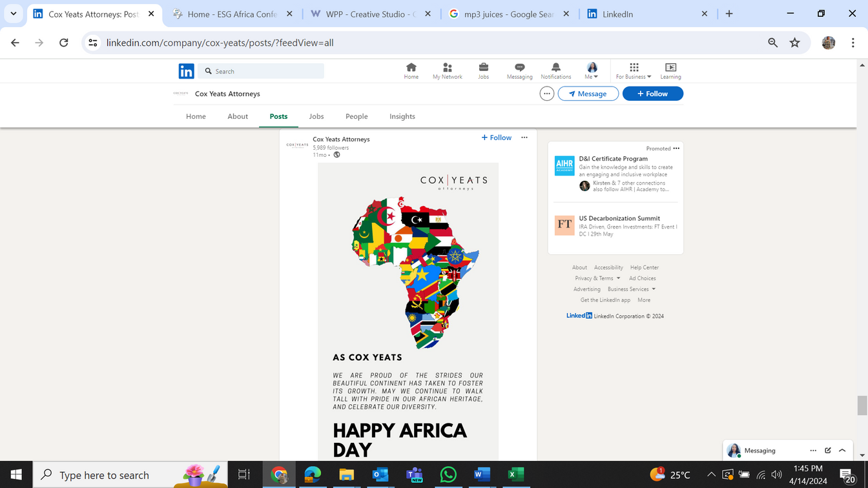Screen dimensions: 868x488
Task: Open Messaging overlay options ellipsis
Action: pyautogui.click(x=813, y=451)
